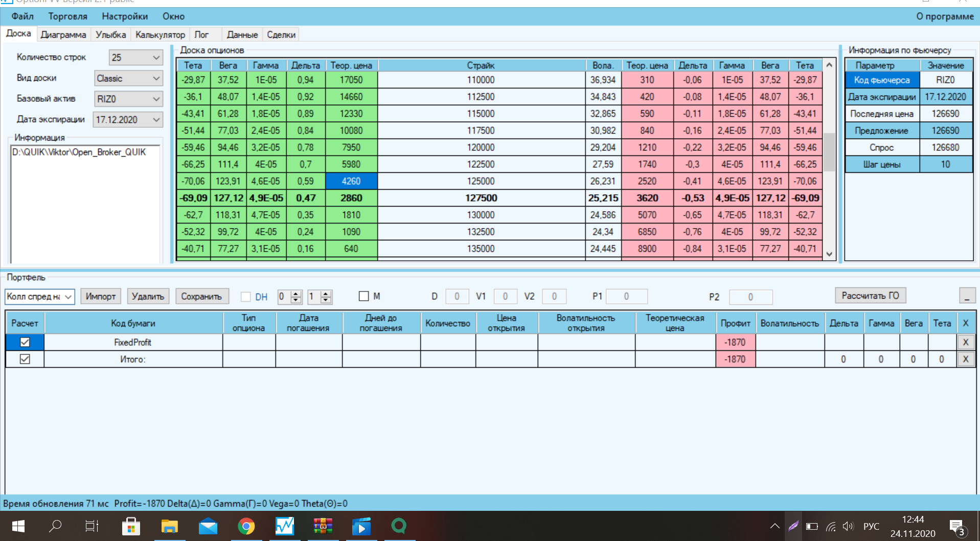Click the P1 value field
Image resolution: width=980 pixels, height=541 pixels.
click(x=627, y=297)
